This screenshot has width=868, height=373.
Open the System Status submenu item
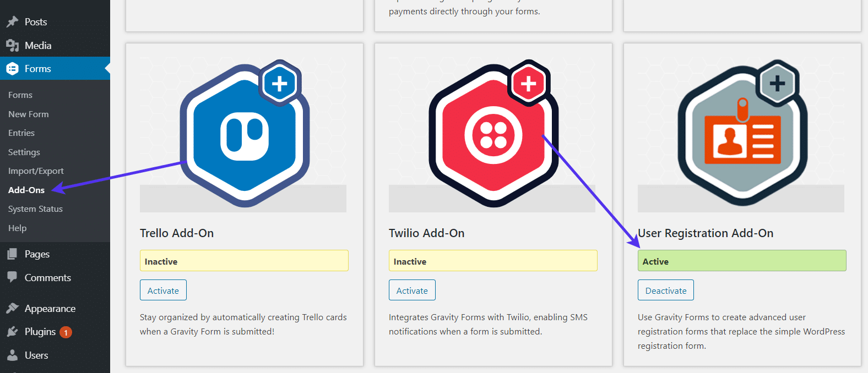tap(35, 209)
